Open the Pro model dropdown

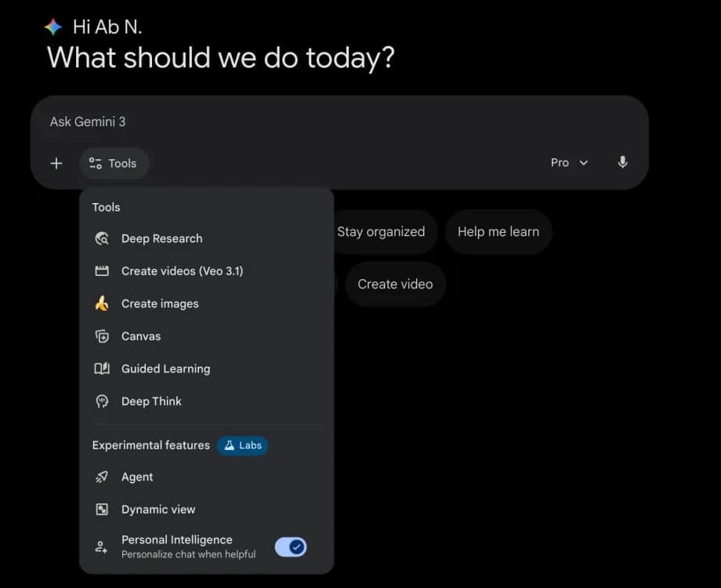(x=569, y=162)
